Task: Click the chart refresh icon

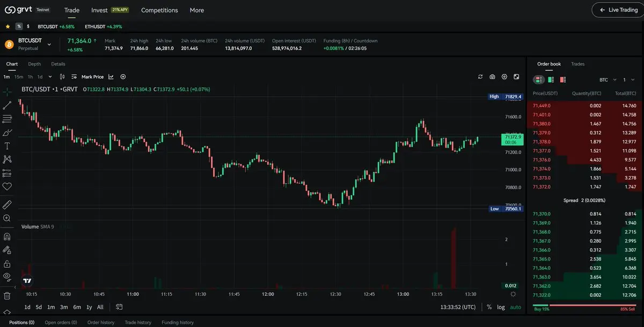Action: 480,77
